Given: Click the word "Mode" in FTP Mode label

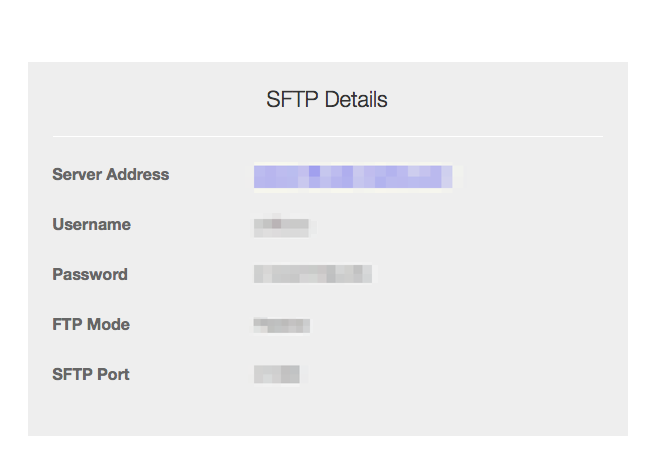Looking at the screenshot, I should click(109, 325).
